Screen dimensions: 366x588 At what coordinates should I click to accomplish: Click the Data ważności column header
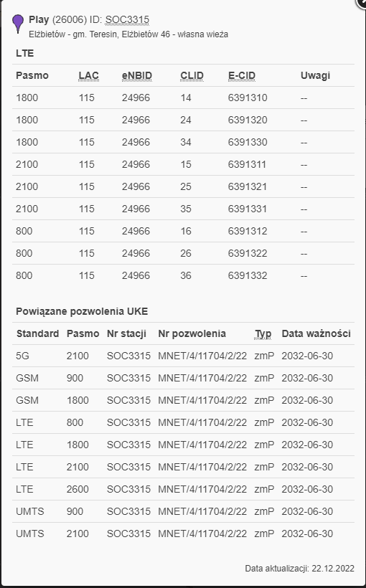pos(316,333)
